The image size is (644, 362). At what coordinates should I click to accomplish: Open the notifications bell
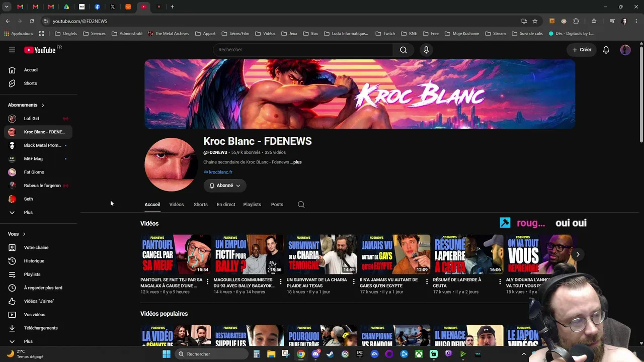point(606,50)
